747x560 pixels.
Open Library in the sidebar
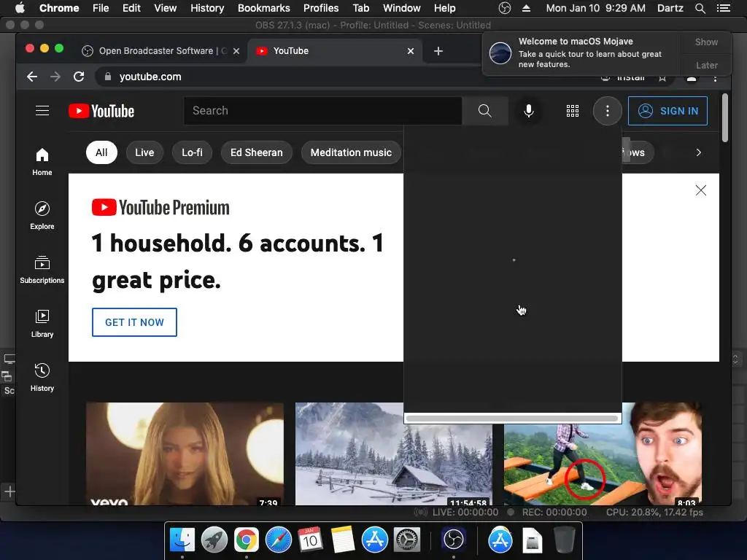pos(42,324)
